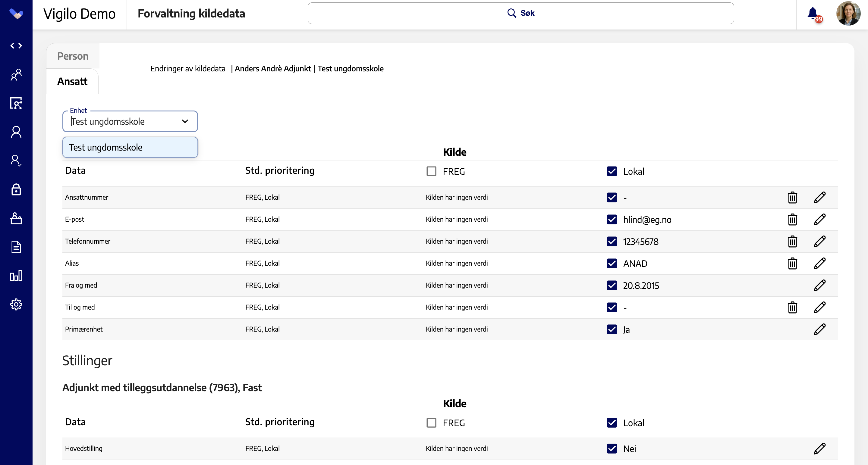Edit the Ansattnummer row
The width and height of the screenshot is (868, 465).
point(819,197)
